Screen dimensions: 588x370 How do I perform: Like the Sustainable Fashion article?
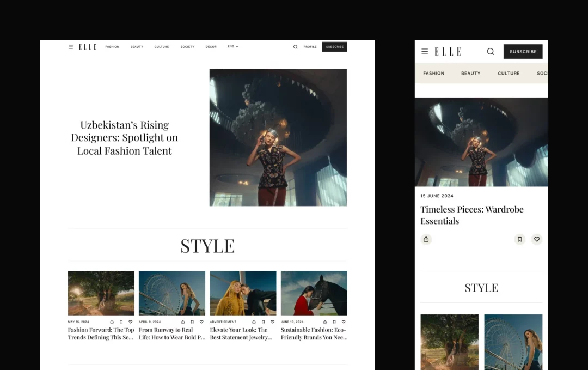(344, 322)
